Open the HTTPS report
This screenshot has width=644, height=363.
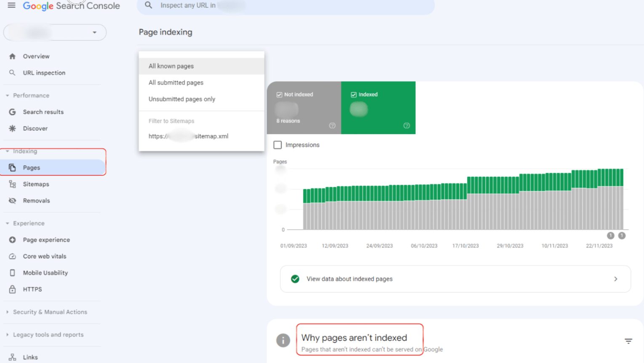pos(32,289)
